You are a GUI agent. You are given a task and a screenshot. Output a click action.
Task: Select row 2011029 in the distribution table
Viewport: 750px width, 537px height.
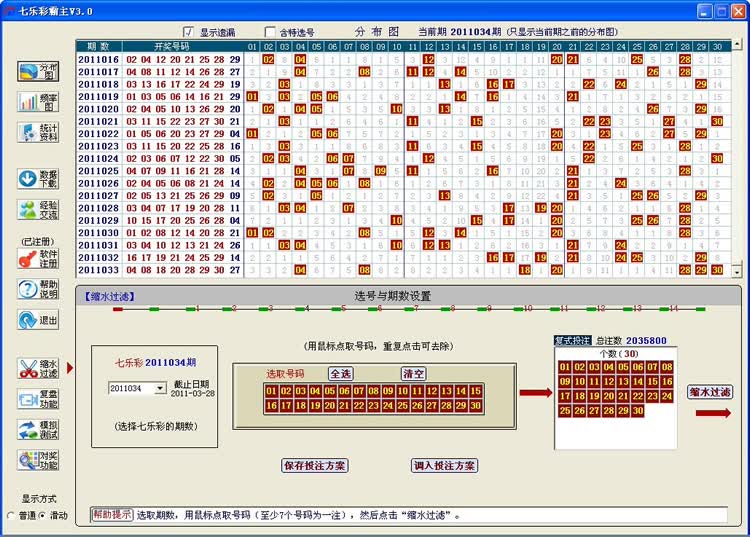(x=403, y=221)
